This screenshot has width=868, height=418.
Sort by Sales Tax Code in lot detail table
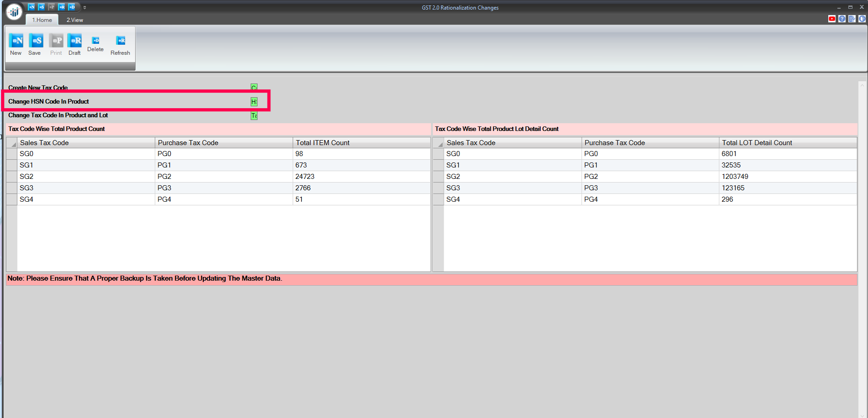tap(513, 143)
